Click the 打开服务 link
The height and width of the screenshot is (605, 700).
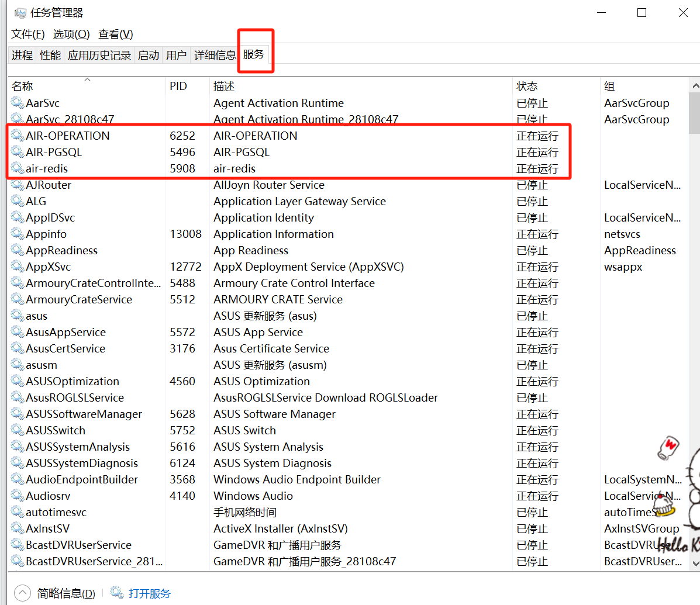click(x=150, y=593)
